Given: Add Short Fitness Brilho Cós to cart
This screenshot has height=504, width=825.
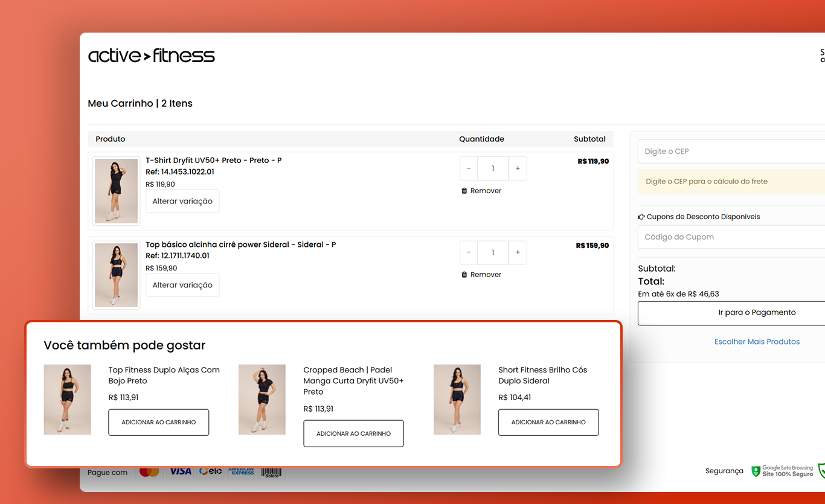Looking at the screenshot, I should pos(548,423).
